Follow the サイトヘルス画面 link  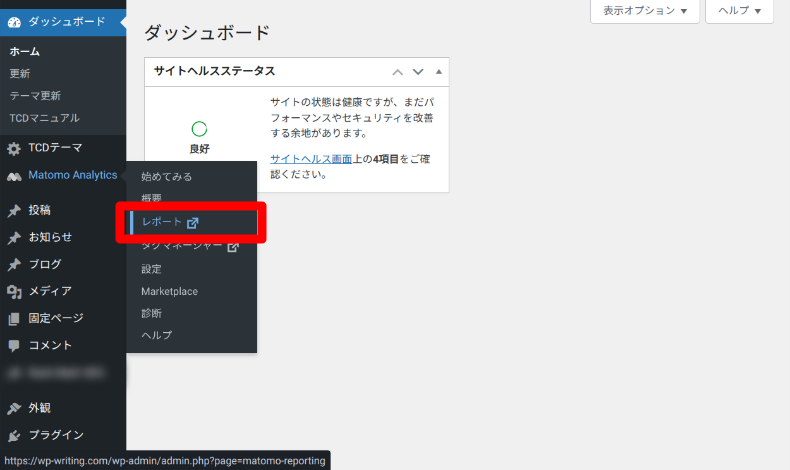click(311, 159)
